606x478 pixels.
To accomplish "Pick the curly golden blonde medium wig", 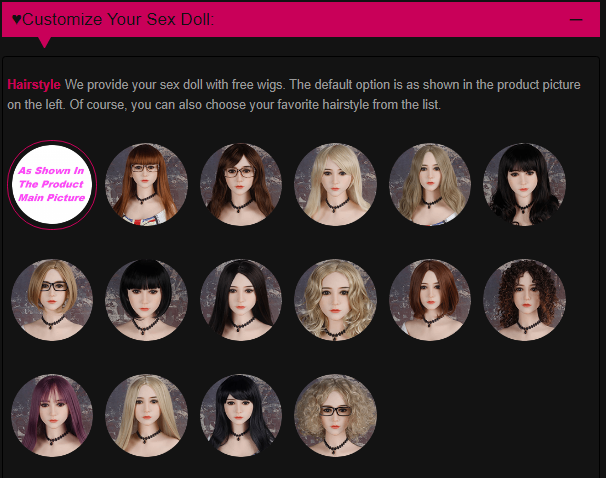I will pyautogui.click(x=335, y=300).
